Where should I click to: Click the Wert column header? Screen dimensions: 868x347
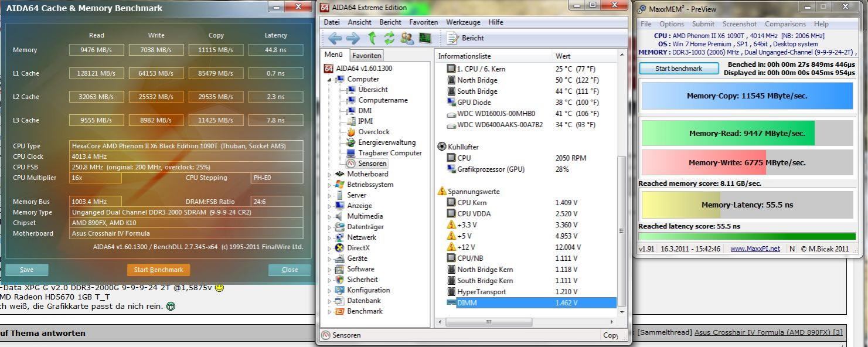pyautogui.click(x=584, y=56)
